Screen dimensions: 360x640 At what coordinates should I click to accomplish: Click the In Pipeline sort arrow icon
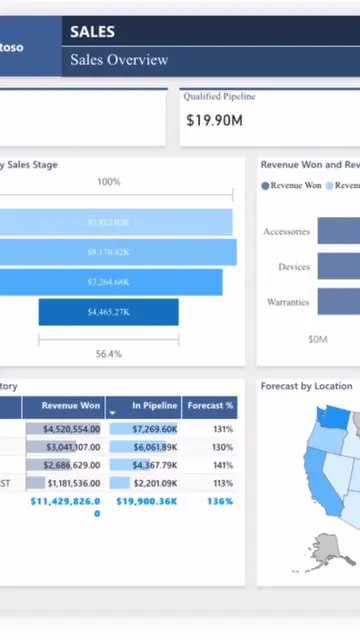[112, 413]
